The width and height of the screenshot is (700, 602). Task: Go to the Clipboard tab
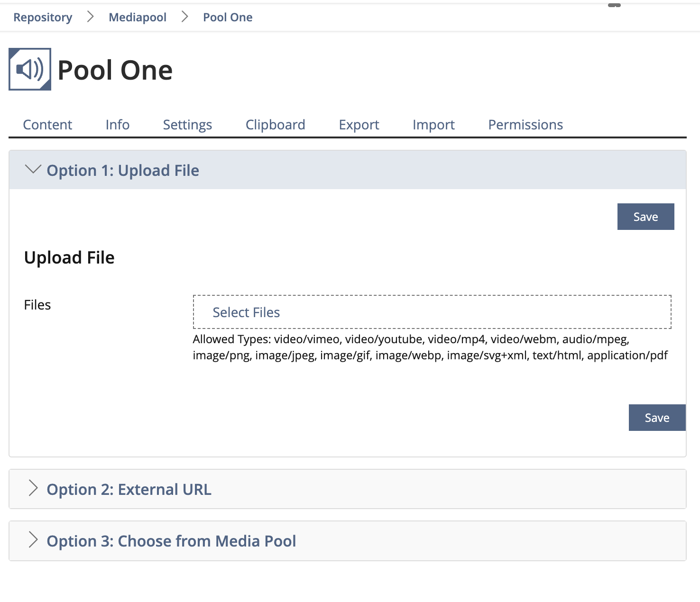tap(275, 125)
